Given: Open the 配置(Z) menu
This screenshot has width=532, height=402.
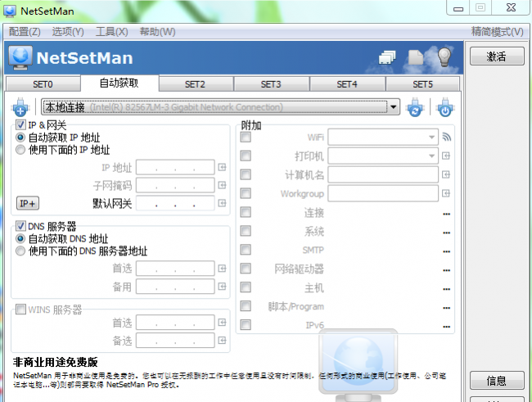Looking at the screenshot, I should click(x=25, y=32).
